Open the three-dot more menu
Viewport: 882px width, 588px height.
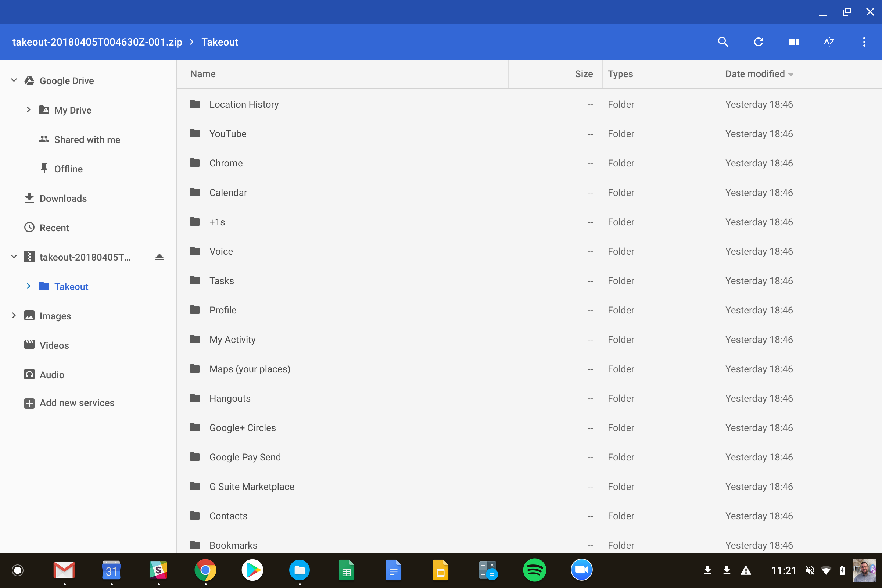click(x=864, y=42)
